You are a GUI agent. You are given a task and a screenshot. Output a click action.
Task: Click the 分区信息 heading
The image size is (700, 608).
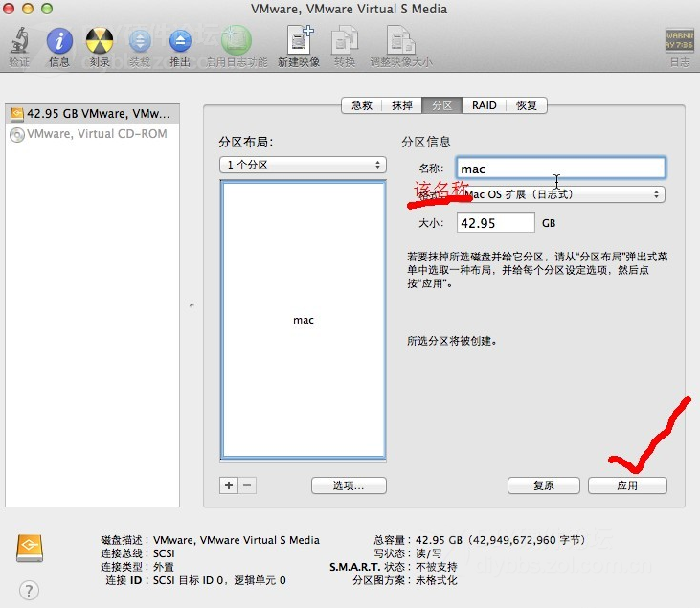[426, 142]
